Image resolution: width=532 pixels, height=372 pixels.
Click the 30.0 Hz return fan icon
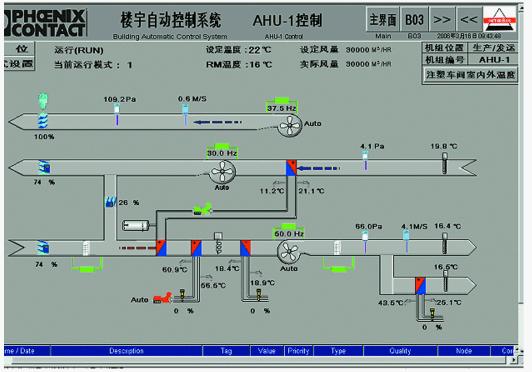coord(222,171)
